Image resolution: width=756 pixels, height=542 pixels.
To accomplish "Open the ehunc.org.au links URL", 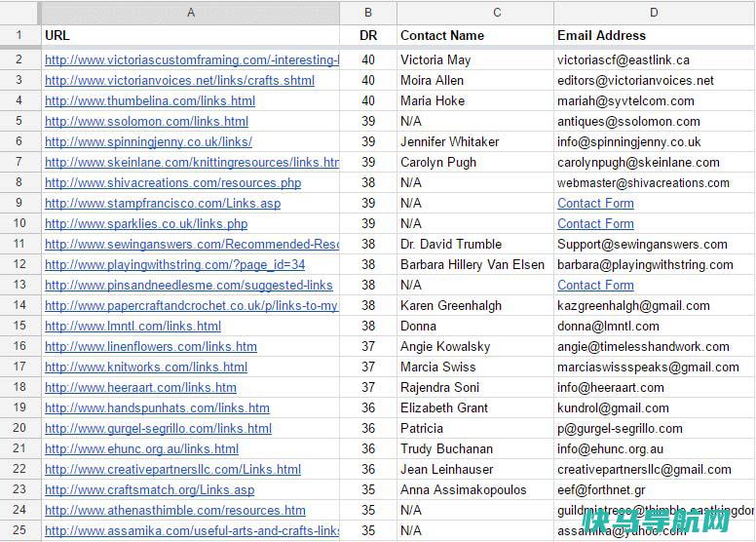I will pyautogui.click(x=142, y=448).
